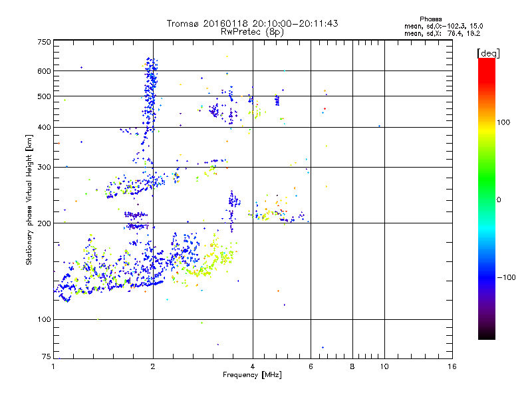
Task: Click the y-axis tick label '500'
Action: 44,96
